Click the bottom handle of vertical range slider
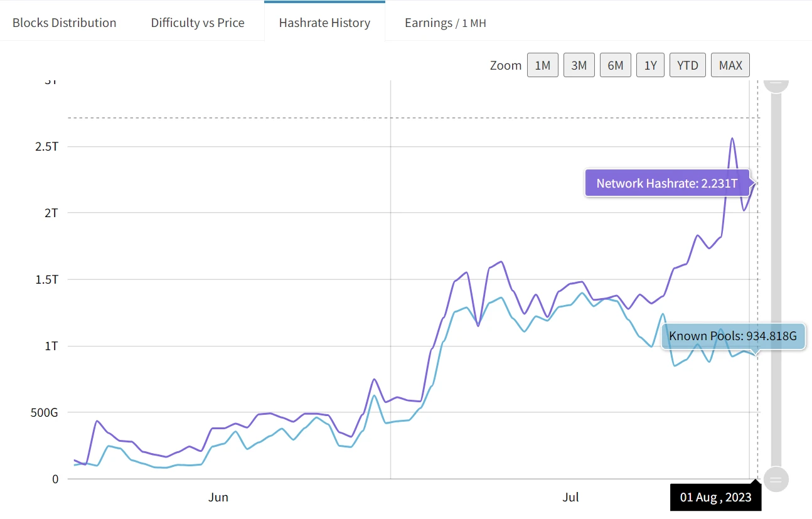Screen dimensions: 812x519 point(776,479)
